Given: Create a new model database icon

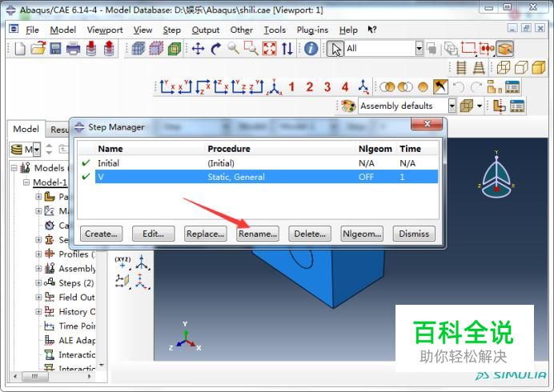Looking at the screenshot, I should pyautogui.click(x=20, y=48).
